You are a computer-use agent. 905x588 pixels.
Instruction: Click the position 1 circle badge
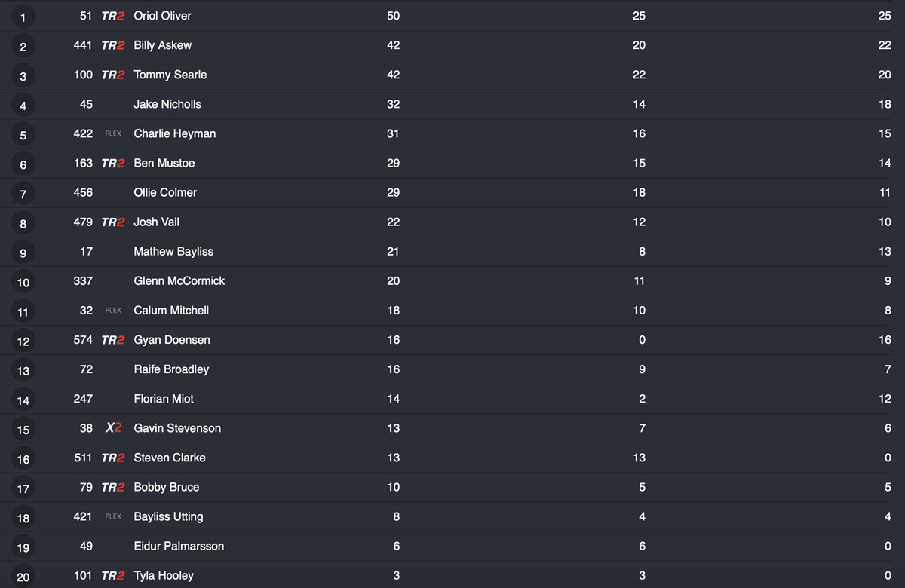coord(23,17)
